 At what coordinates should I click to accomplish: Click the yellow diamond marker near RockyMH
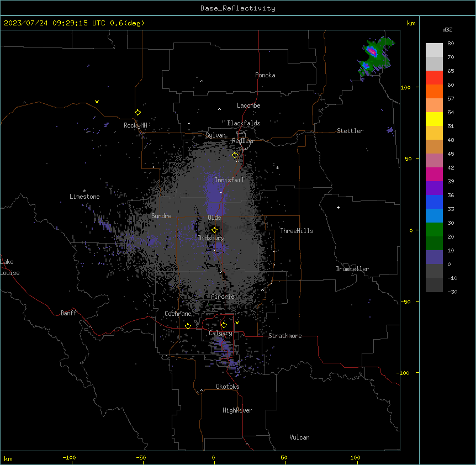pyautogui.click(x=137, y=113)
